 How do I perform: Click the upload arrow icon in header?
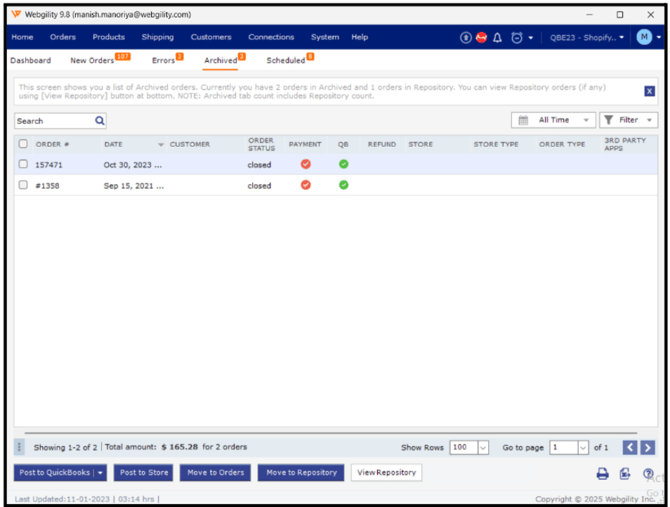[x=466, y=37]
